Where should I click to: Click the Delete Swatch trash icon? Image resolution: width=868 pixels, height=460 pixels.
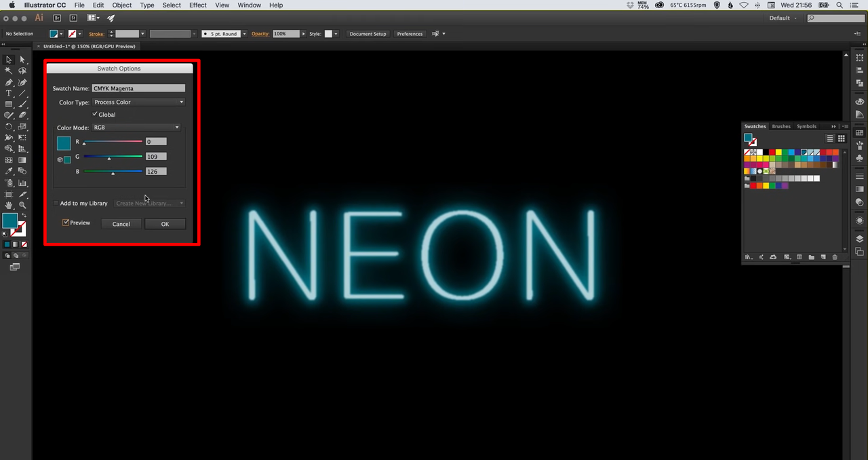pos(835,257)
